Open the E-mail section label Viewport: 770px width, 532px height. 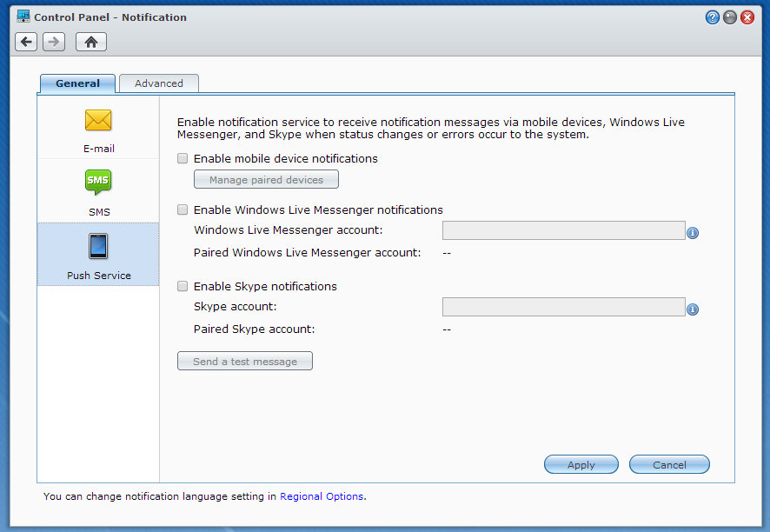point(99,149)
